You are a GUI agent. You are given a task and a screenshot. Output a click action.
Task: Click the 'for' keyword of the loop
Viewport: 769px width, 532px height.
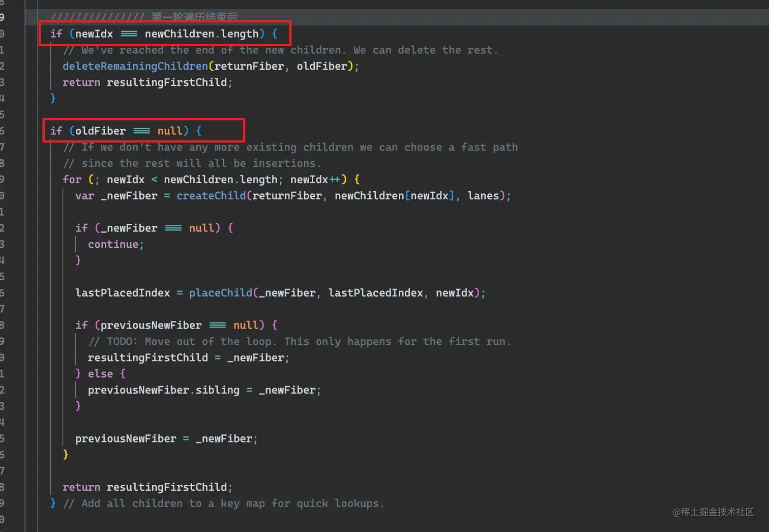pyautogui.click(x=72, y=180)
